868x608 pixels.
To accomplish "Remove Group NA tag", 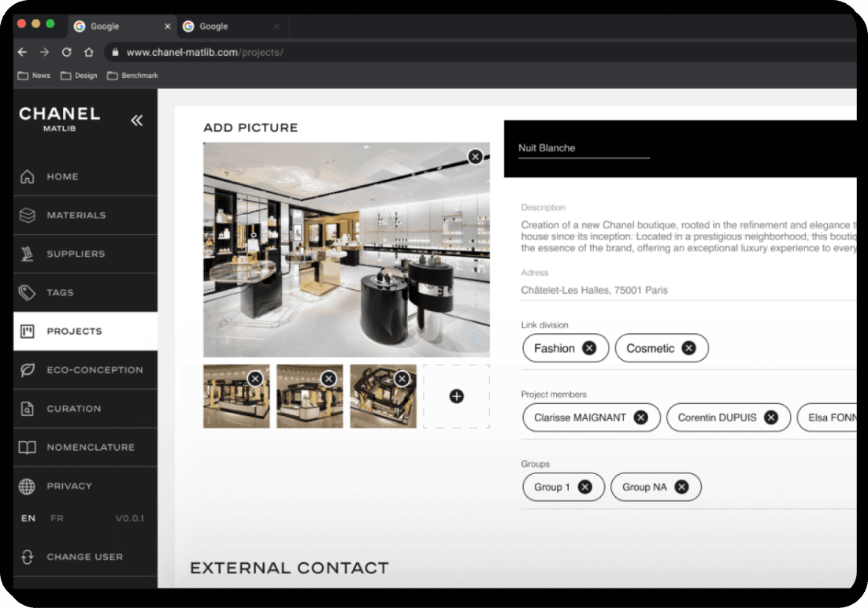I will click(681, 487).
